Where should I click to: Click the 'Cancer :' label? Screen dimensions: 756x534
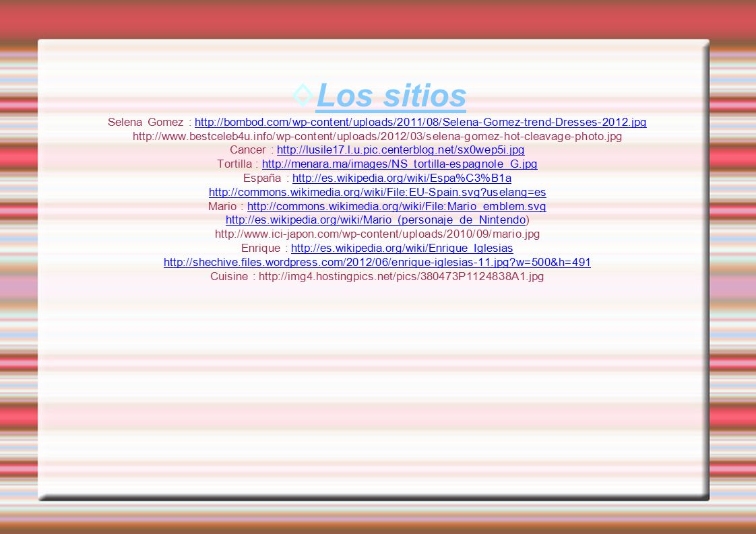252,150
